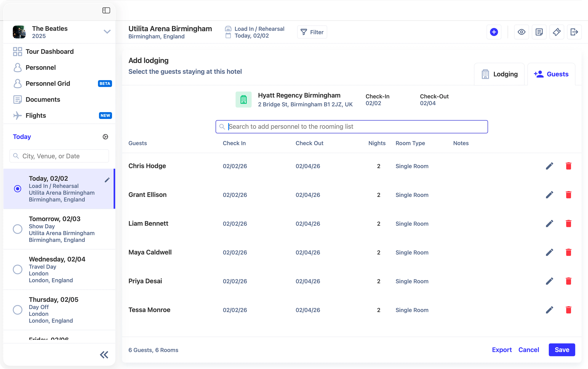
Task: Click the rooming list personnel search field
Action: pos(352,127)
